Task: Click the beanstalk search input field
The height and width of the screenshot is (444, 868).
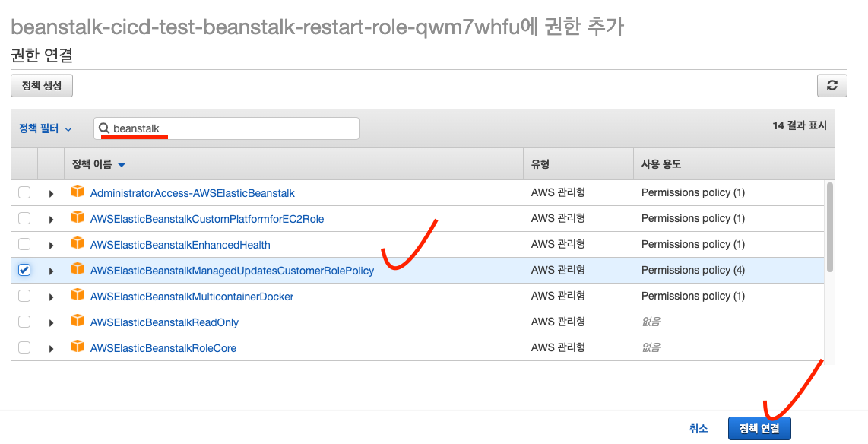Action: point(227,128)
